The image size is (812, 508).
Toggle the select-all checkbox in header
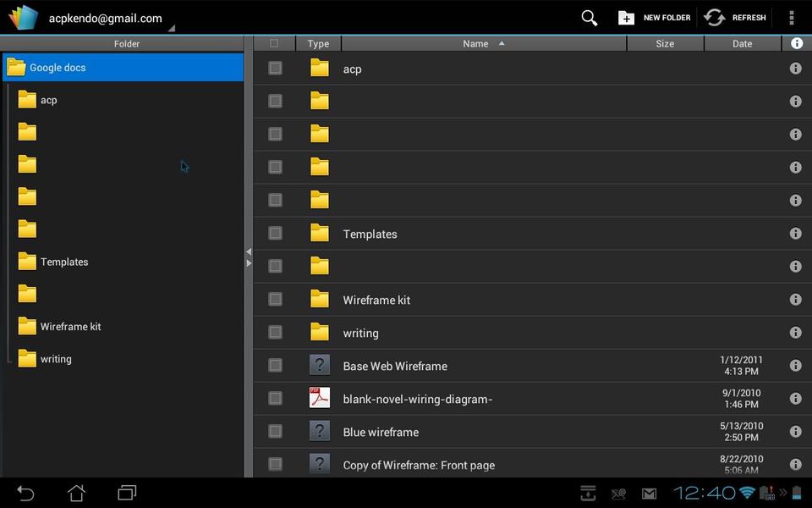point(273,43)
